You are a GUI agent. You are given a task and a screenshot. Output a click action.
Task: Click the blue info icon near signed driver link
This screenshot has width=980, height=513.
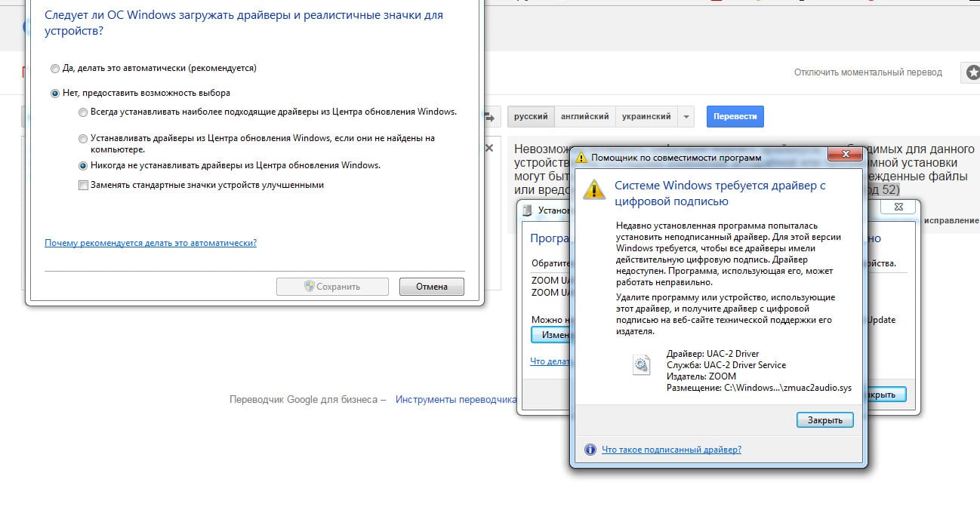click(590, 450)
